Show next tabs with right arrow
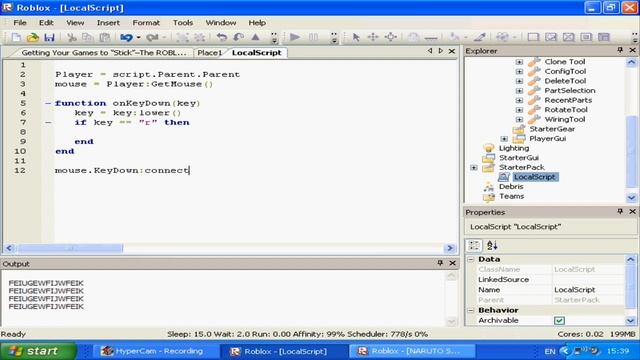Viewport: 640px width, 360px height. (441, 51)
